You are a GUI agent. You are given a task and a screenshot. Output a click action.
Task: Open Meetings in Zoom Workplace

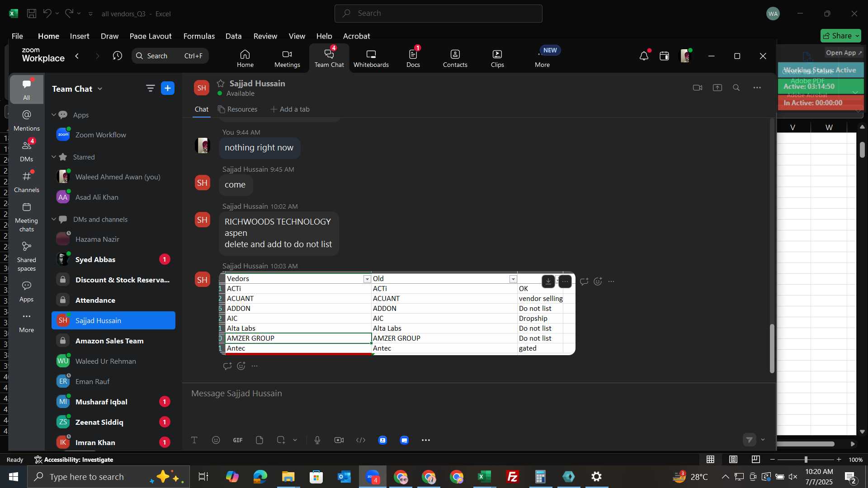pos(287,58)
